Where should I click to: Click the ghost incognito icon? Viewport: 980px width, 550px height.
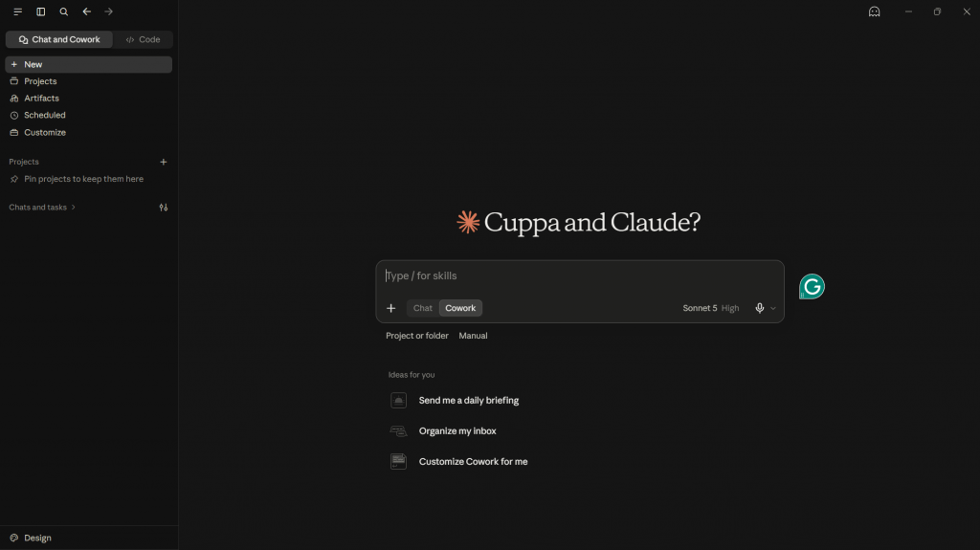[875, 11]
